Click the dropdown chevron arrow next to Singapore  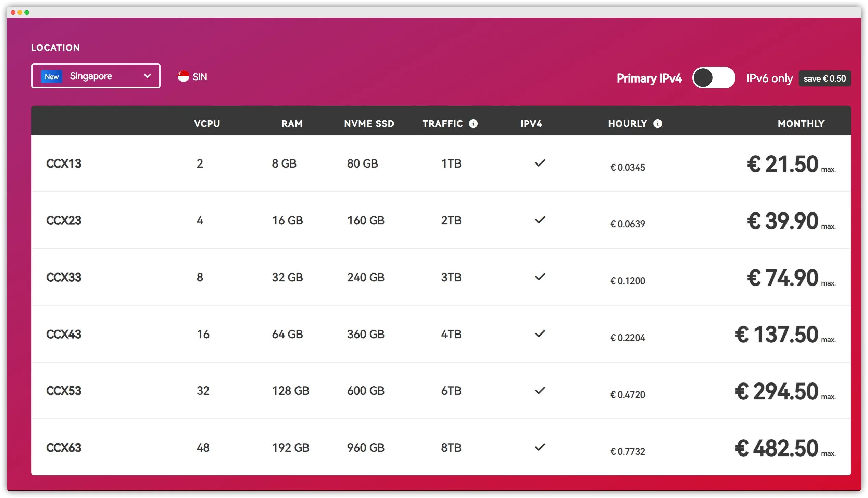[148, 76]
